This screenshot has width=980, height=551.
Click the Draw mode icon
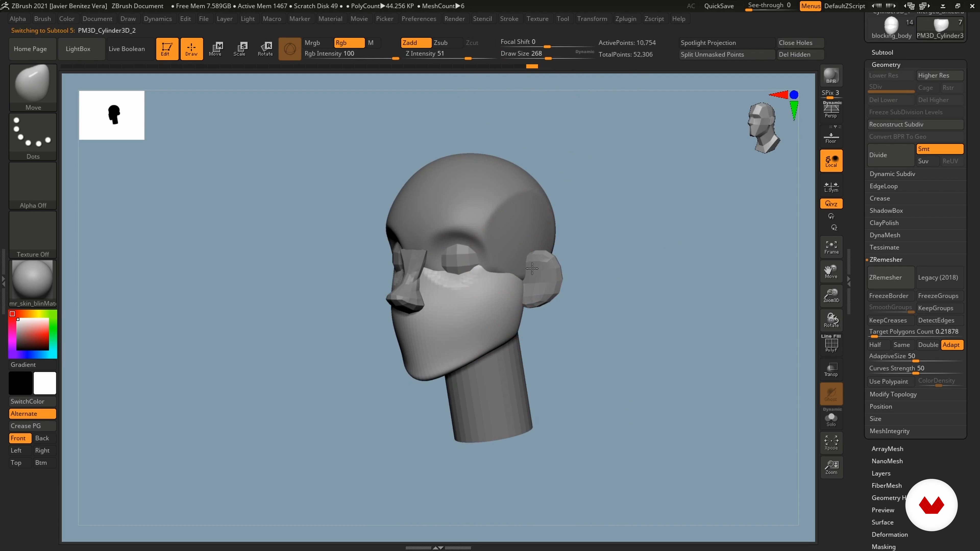pos(191,49)
